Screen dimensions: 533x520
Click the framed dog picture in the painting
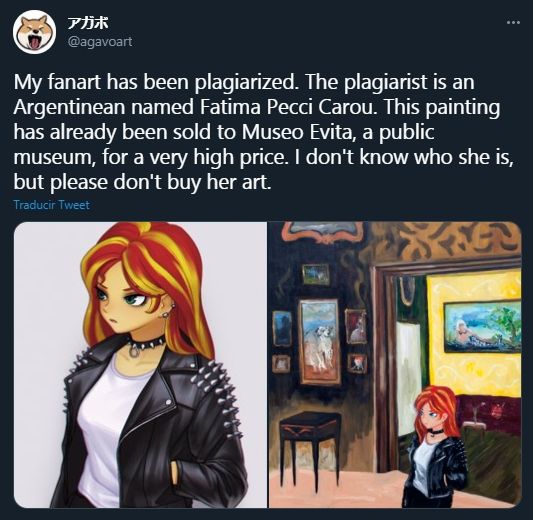(x=320, y=342)
